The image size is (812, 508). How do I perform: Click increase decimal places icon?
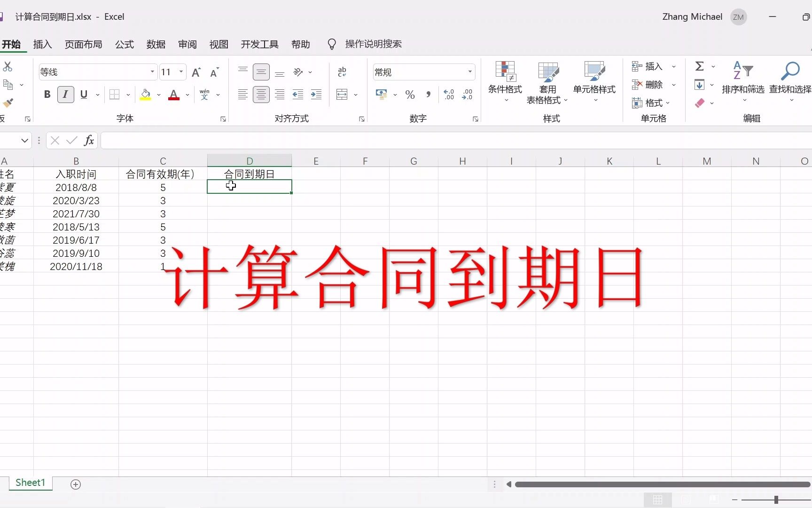(x=449, y=94)
